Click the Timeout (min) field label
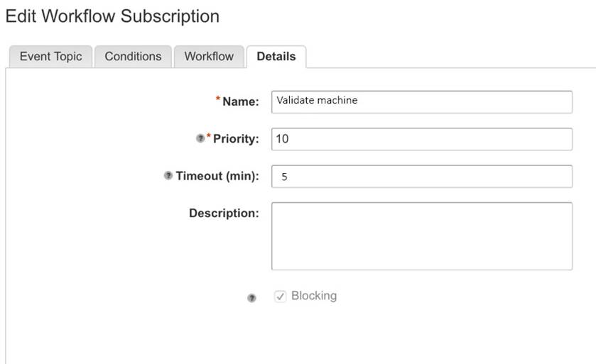This screenshot has height=364, width=596. pyautogui.click(x=217, y=176)
